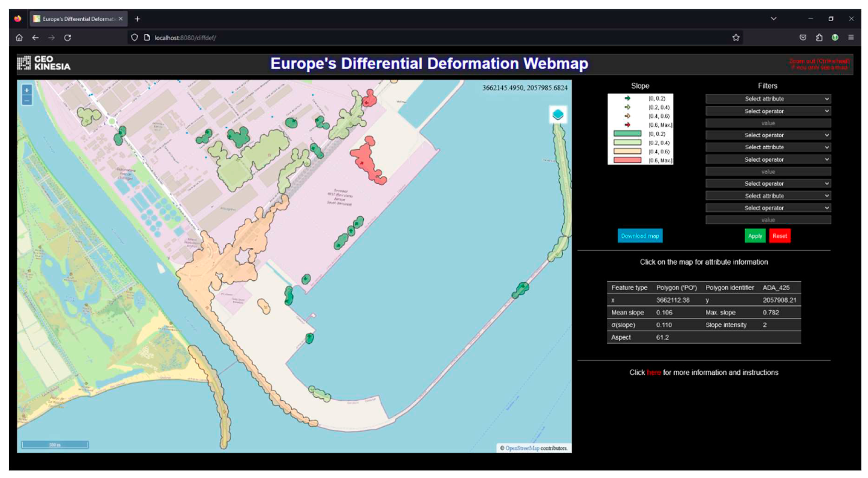Open the last Select operator dropdown
This screenshot has width=868, height=478.
coord(768,208)
